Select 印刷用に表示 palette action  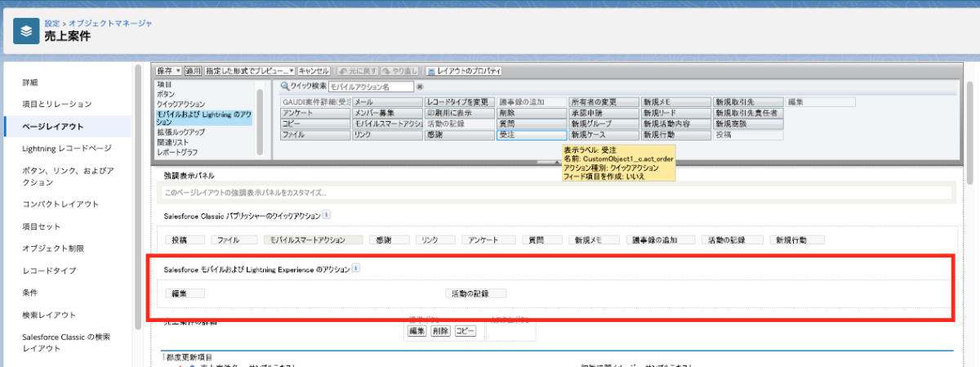[x=459, y=113]
